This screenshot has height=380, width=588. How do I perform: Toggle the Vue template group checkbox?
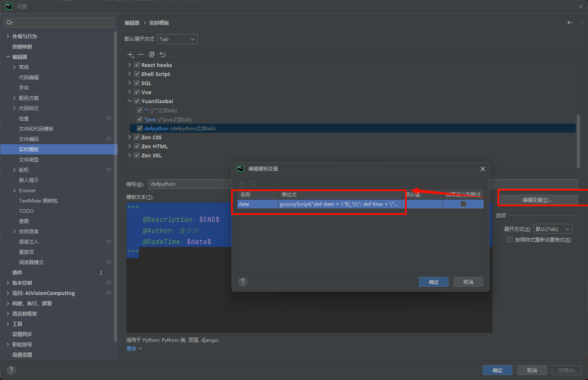coord(137,92)
